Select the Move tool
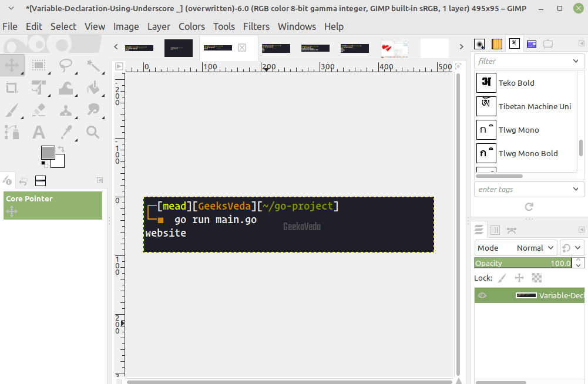 (x=12, y=65)
